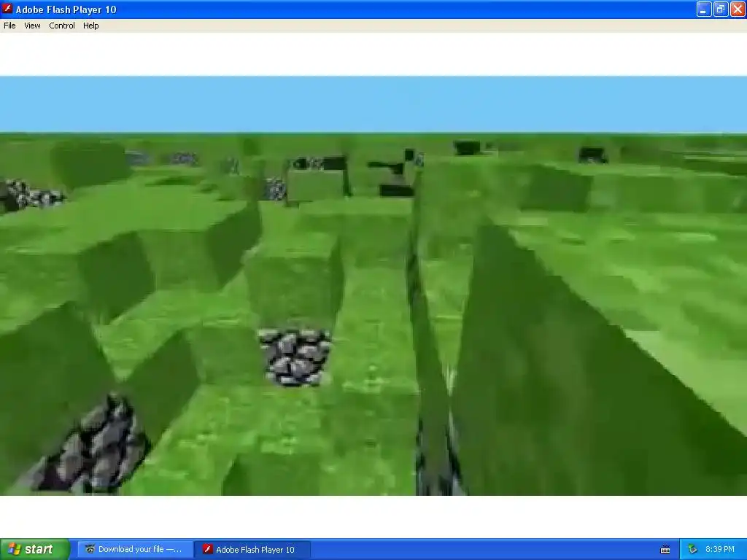
Task: Click the cobblestone block in center
Action: click(x=295, y=357)
